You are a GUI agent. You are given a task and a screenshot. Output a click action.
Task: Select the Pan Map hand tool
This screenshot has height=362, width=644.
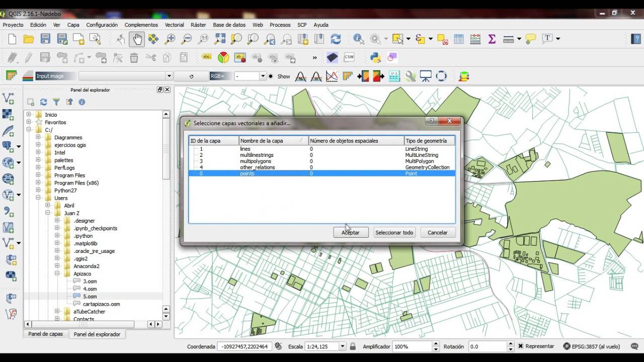[x=137, y=39]
